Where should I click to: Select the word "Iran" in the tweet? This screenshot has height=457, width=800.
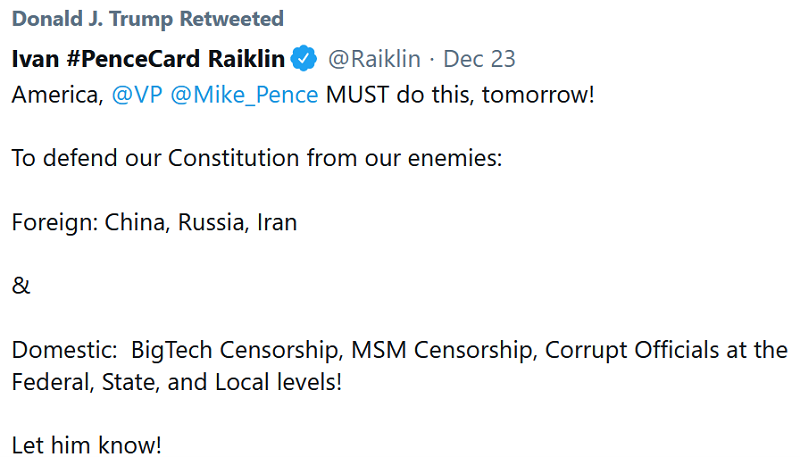click(x=275, y=222)
